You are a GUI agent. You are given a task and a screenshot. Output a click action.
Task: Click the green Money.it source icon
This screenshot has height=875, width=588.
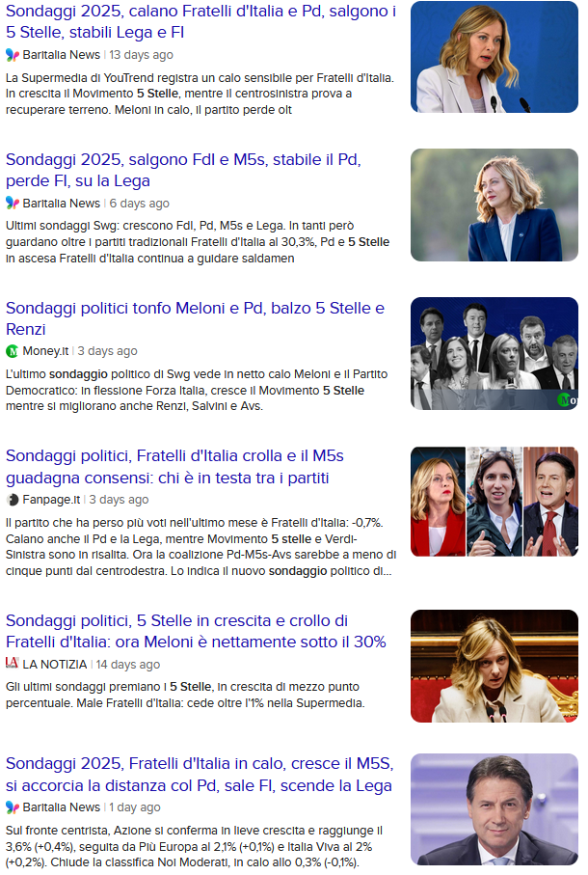(x=13, y=351)
